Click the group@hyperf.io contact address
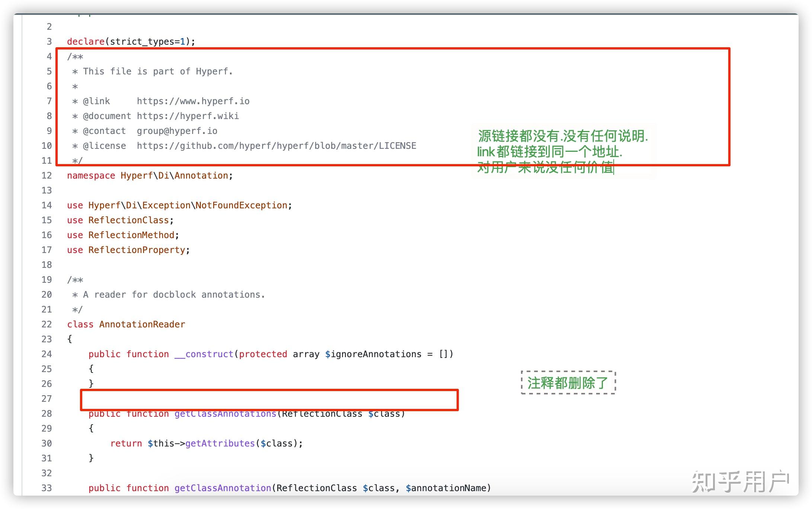This screenshot has width=812, height=509. tap(178, 131)
